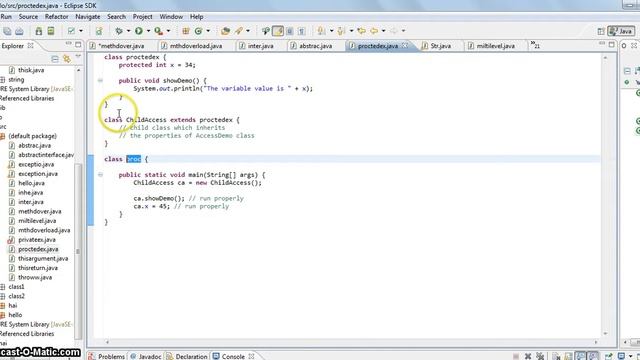Screen dimensions: 640x360
Task: Collapse the showDemo() method fold marker
Action: pos(100,80)
